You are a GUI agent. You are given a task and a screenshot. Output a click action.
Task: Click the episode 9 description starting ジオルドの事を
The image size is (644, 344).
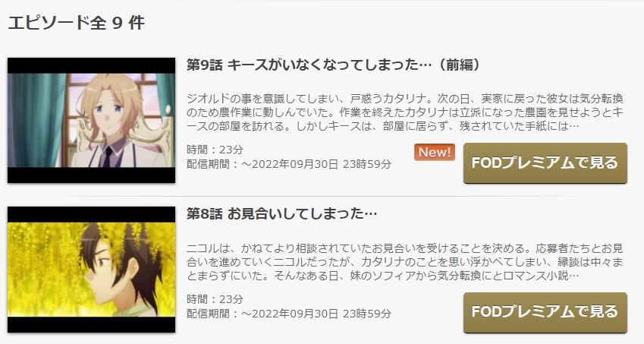(405, 112)
